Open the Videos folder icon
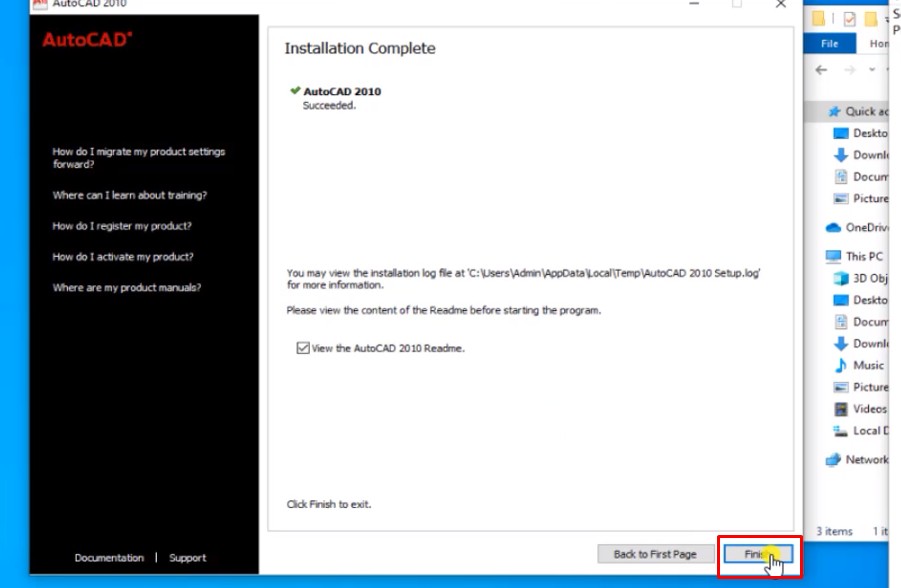The height and width of the screenshot is (588, 901). click(x=841, y=408)
